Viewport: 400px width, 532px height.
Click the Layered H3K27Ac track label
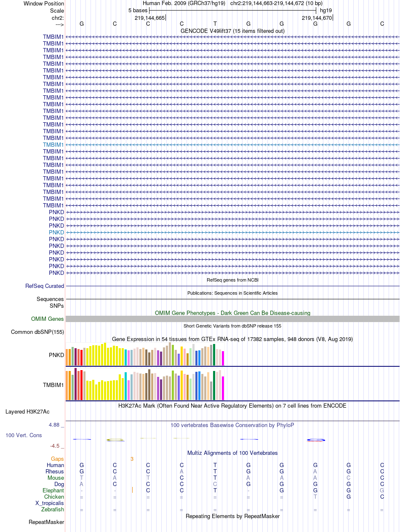click(x=27, y=411)
